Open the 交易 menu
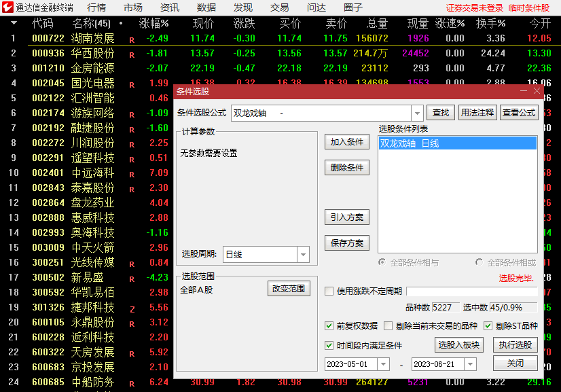Image resolution: width=561 pixels, height=392 pixels. 279,7
